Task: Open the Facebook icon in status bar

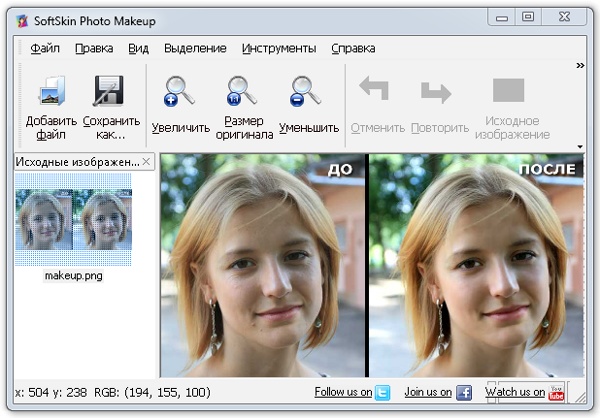Action: (x=464, y=393)
